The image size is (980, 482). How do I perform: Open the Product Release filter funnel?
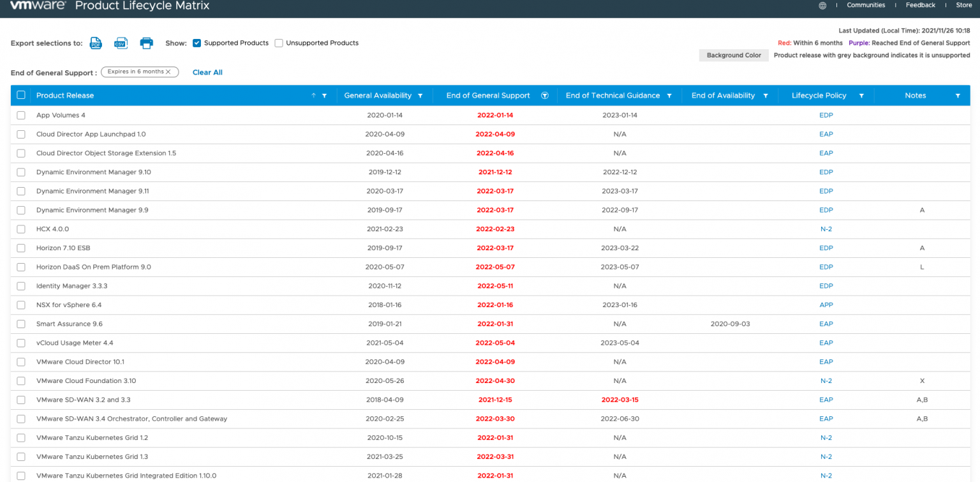tap(324, 96)
